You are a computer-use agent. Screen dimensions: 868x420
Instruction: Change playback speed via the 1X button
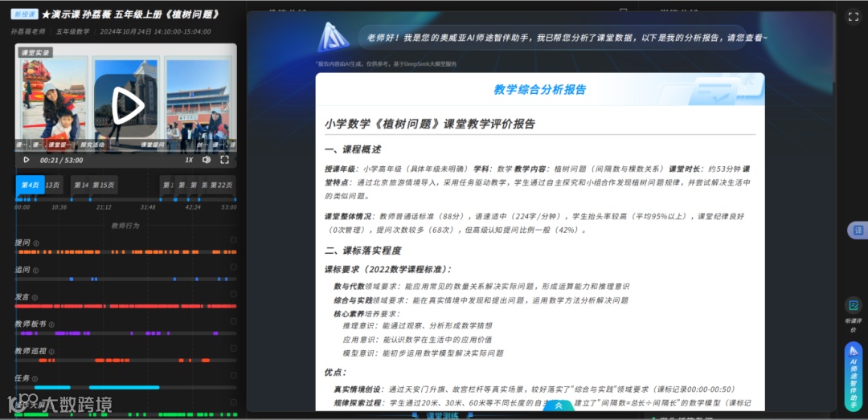point(189,160)
